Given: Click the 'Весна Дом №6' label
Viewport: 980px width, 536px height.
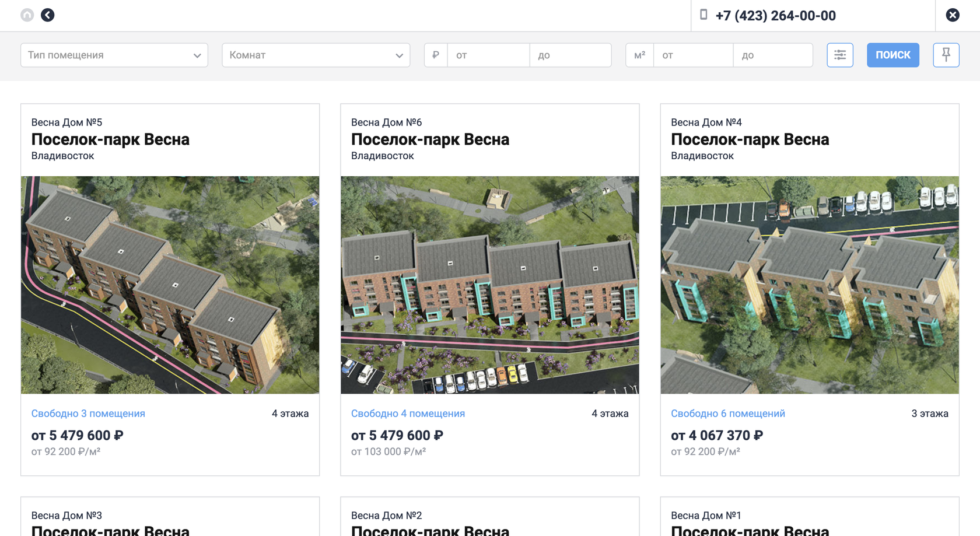Looking at the screenshot, I should pyautogui.click(x=386, y=122).
